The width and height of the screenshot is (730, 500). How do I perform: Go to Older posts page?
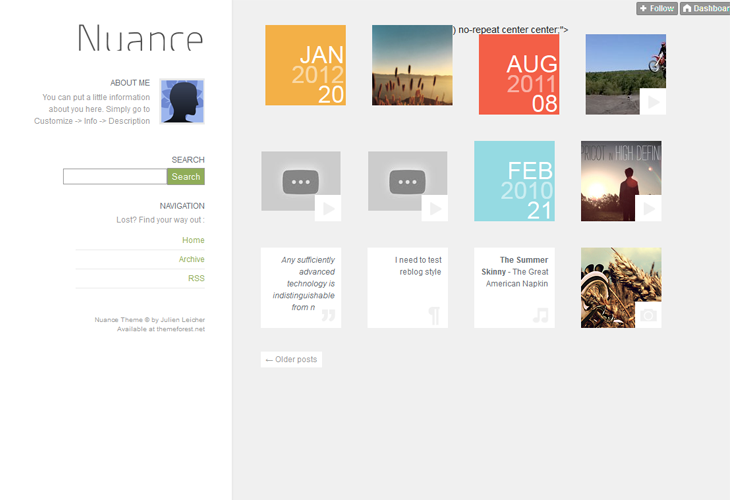291,359
